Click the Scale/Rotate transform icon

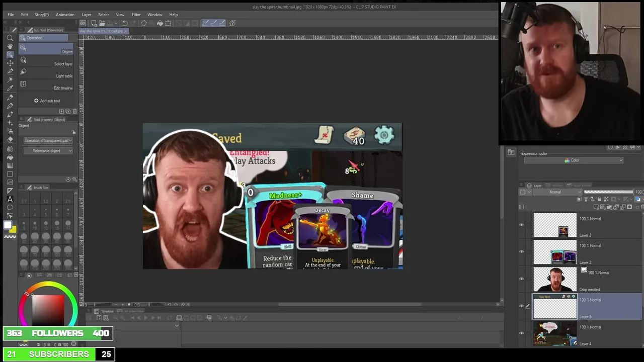point(168,23)
